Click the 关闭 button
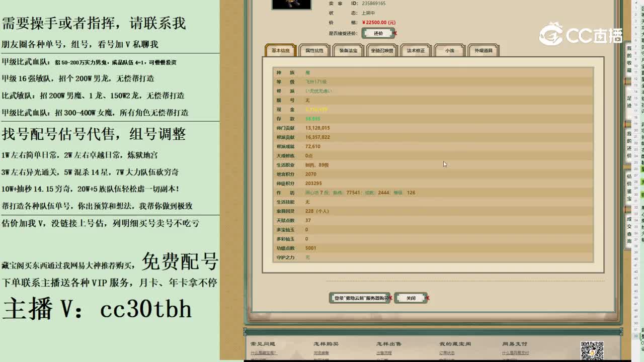The width and height of the screenshot is (644, 362). [411, 298]
